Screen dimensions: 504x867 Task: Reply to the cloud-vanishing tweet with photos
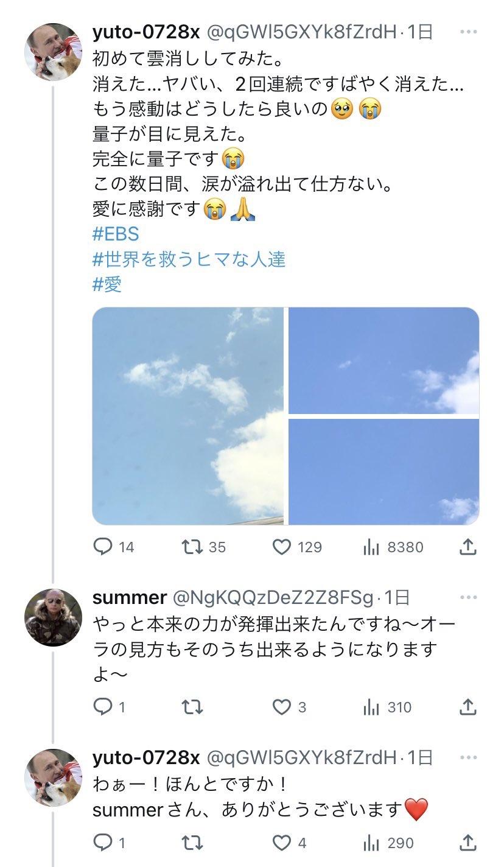[102, 547]
